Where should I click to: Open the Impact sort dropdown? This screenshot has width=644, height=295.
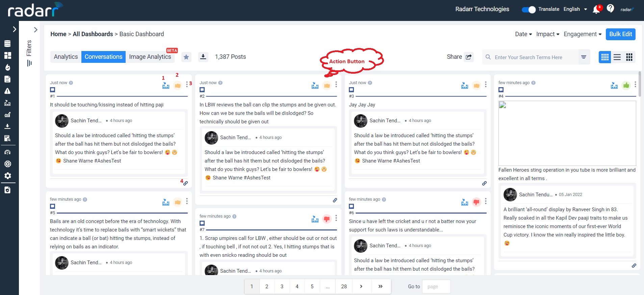tap(548, 34)
